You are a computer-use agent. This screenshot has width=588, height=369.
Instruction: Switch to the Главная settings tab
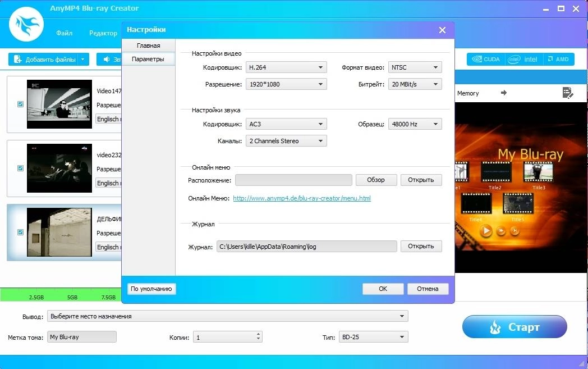click(x=149, y=45)
